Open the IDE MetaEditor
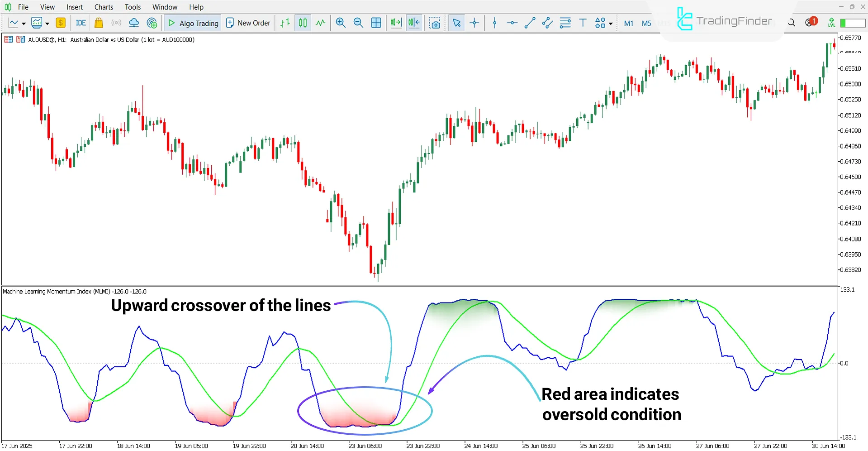The height and width of the screenshot is (451, 868). click(80, 23)
